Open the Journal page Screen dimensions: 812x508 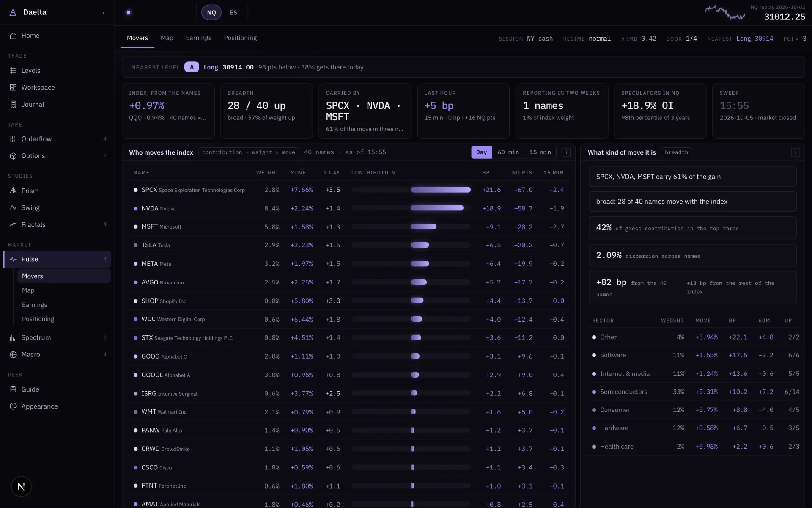point(57,104)
